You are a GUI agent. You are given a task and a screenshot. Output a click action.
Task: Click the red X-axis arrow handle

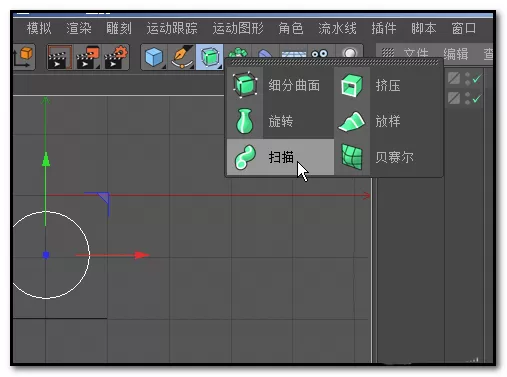[142, 255]
